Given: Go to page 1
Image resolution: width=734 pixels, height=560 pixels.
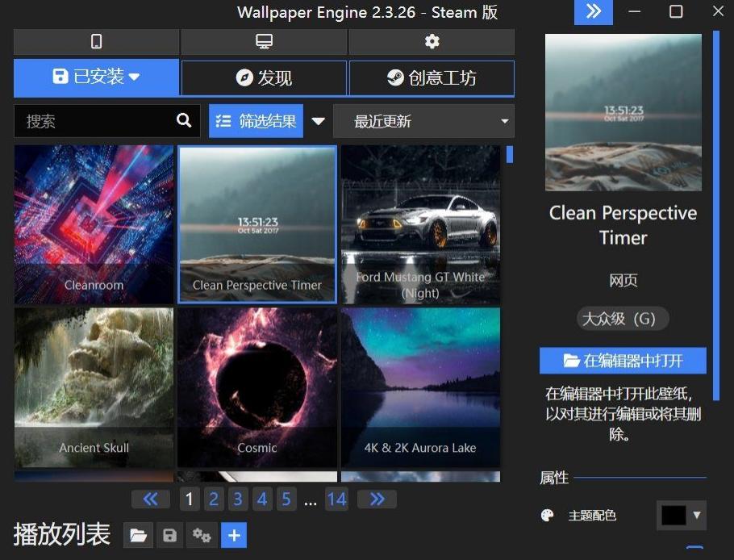Looking at the screenshot, I should pyautogui.click(x=190, y=499).
